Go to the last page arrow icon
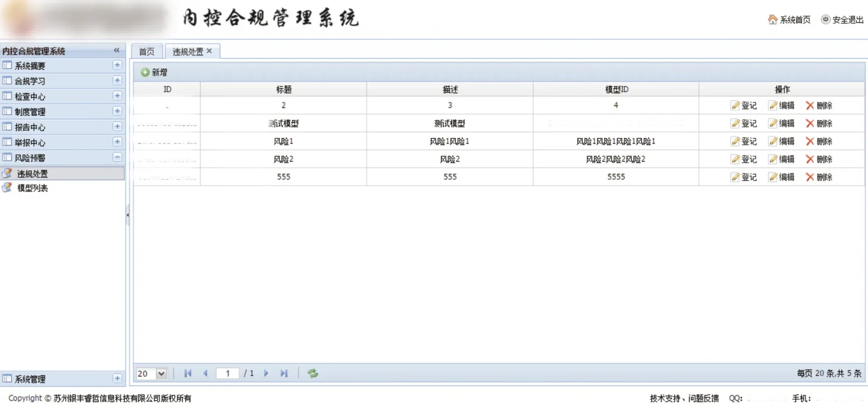 pyautogui.click(x=284, y=374)
